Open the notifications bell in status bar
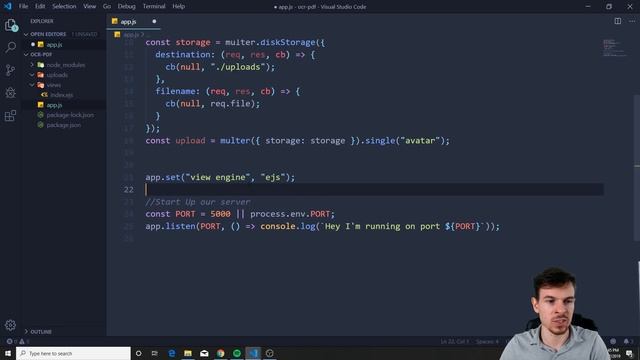 (x=626, y=341)
